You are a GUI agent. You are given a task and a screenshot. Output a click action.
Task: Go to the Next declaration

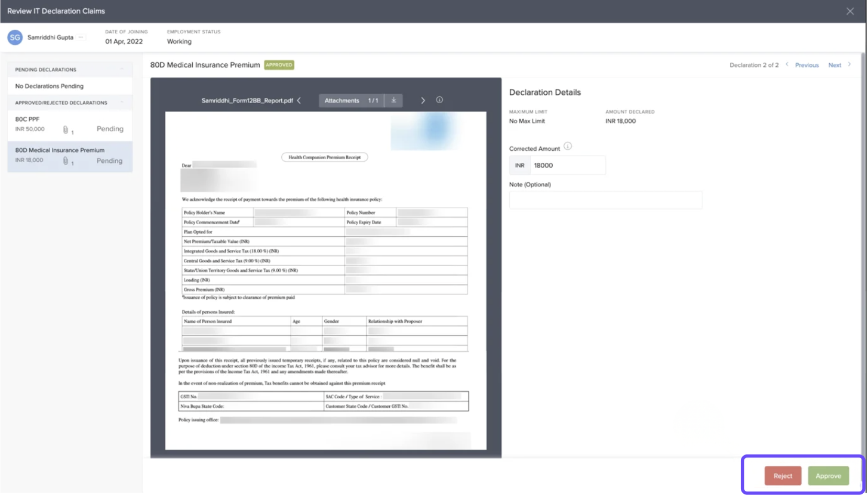pos(835,65)
